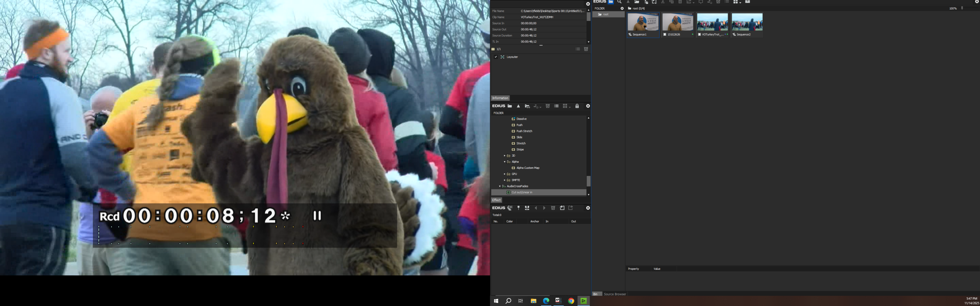Screen dimensions: 980x306
Task: Switch to the Source Browser tab
Action: (615, 294)
